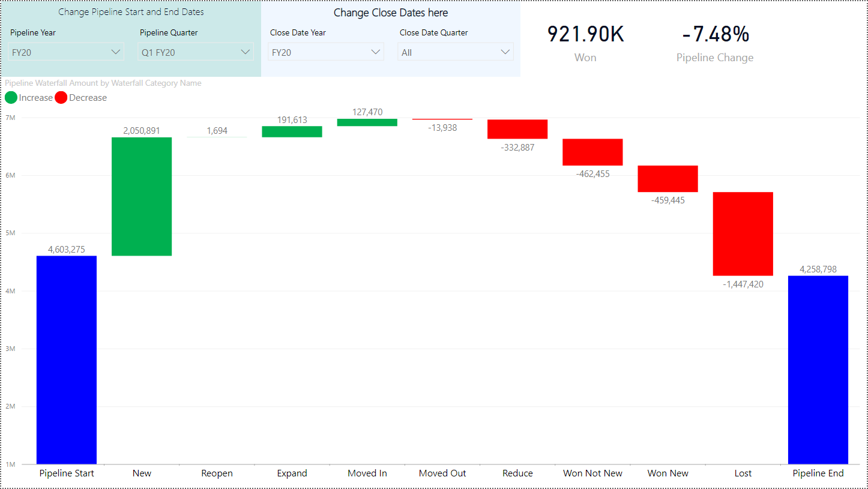Click the Moved Out axis label
The width and height of the screenshot is (868, 489).
click(442, 473)
